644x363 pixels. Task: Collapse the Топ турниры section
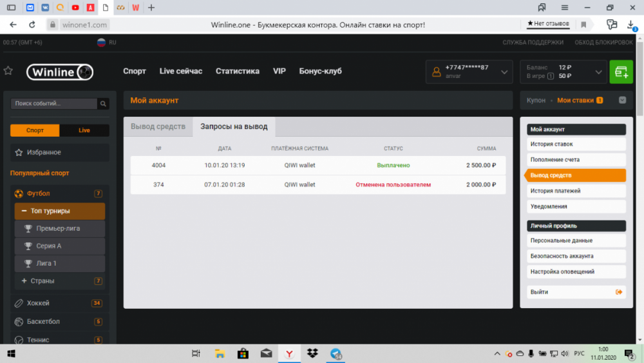coord(24,211)
